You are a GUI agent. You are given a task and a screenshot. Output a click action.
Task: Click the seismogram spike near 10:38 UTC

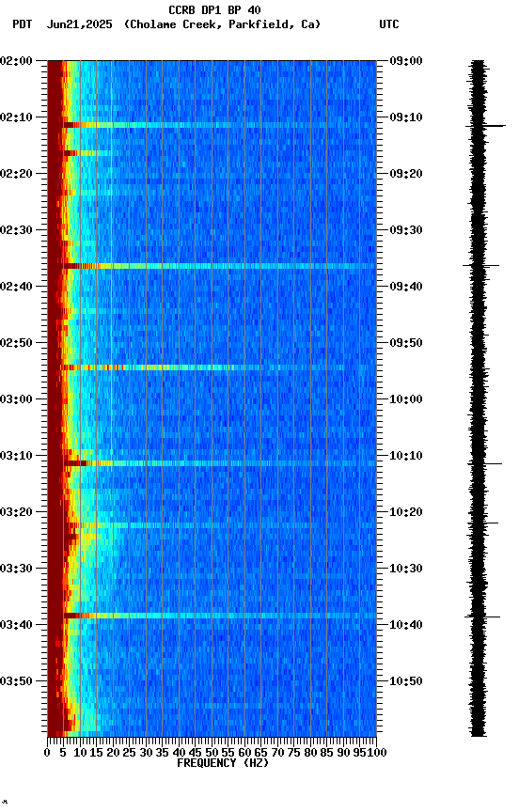point(482,617)
